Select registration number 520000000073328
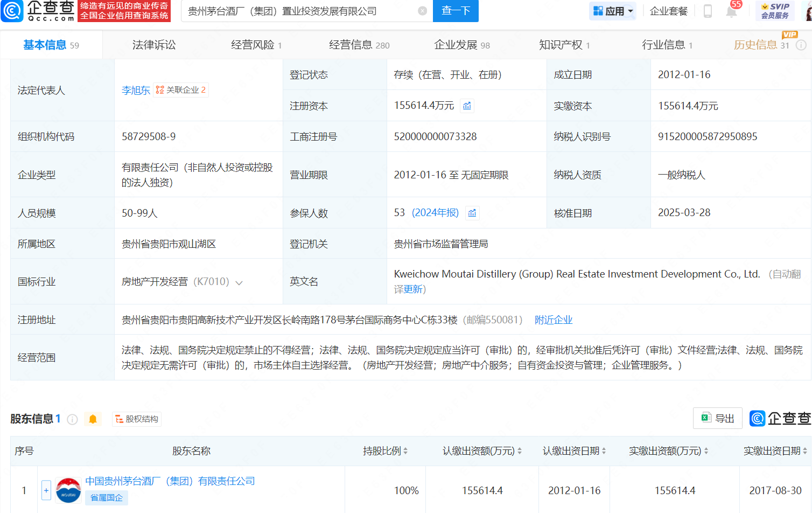Screen dimensions: 812x513 click(435, 136)
